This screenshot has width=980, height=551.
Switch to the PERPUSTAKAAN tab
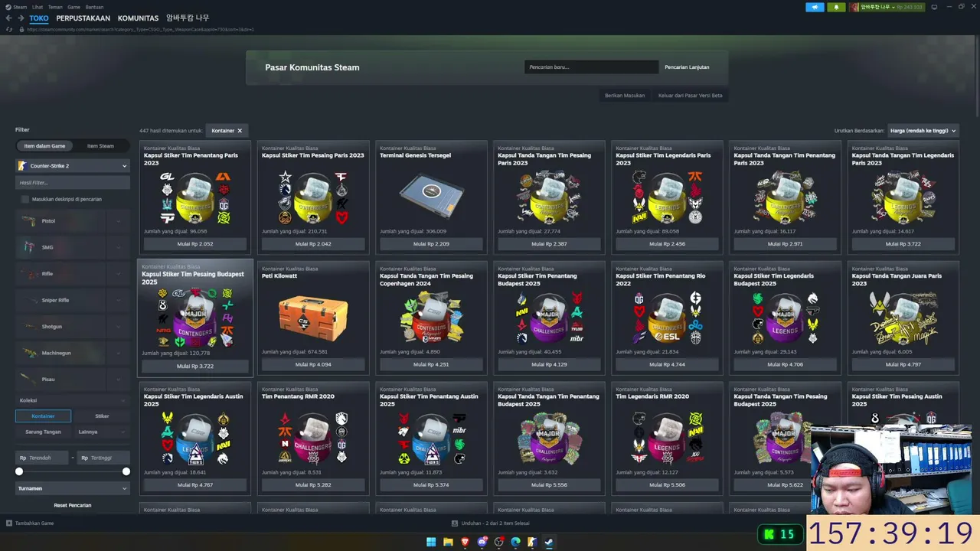pos(83,18)
